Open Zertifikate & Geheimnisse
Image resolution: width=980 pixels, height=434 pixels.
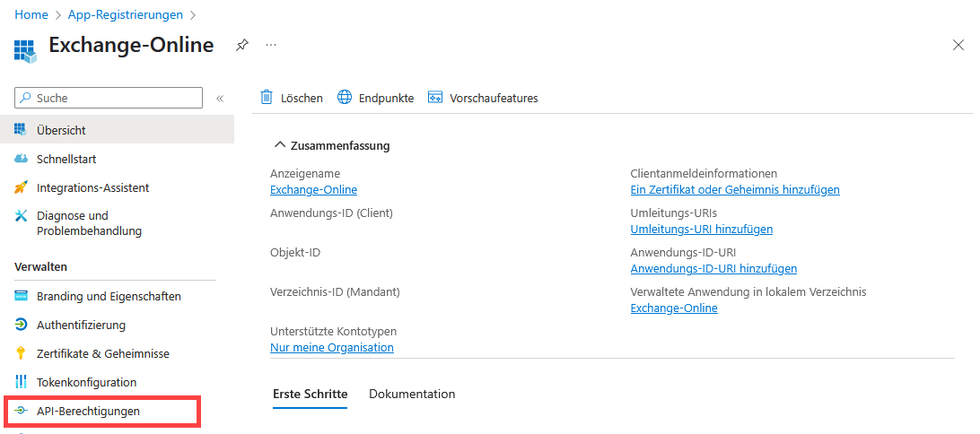click(102, 353)
